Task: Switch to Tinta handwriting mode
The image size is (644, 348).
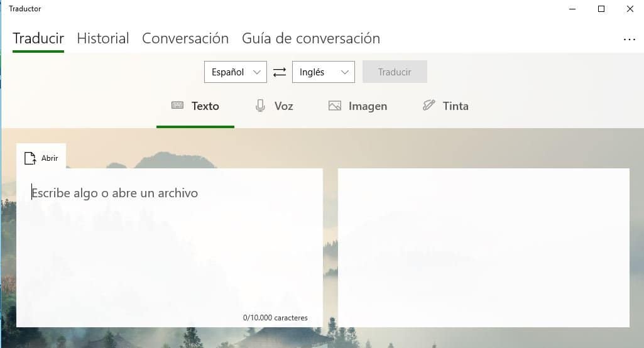Action: coord(445,106)
